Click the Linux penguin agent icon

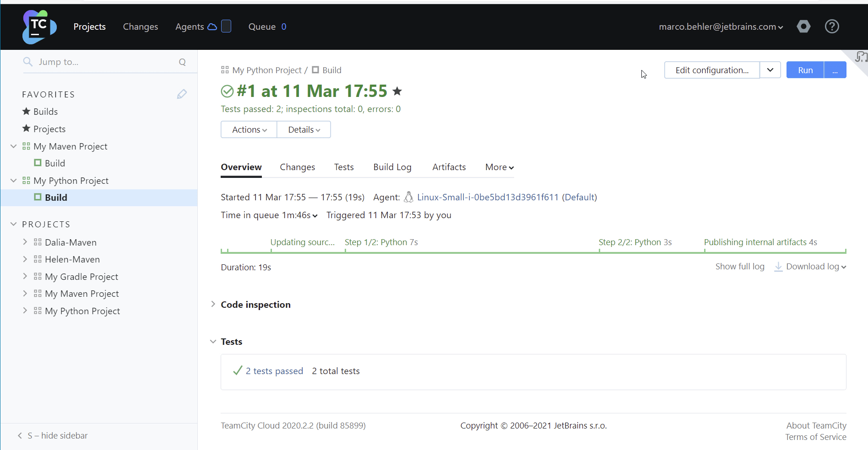[x=408, y=197]
